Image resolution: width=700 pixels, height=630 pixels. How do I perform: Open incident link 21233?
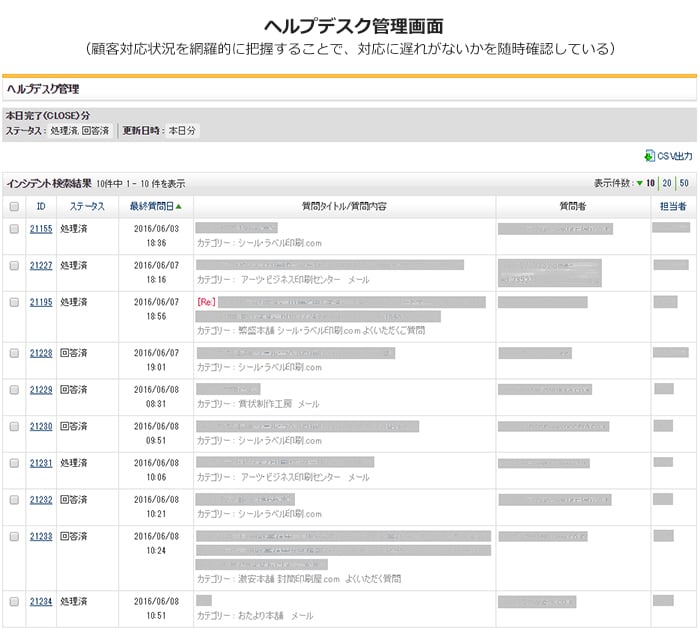41,536
